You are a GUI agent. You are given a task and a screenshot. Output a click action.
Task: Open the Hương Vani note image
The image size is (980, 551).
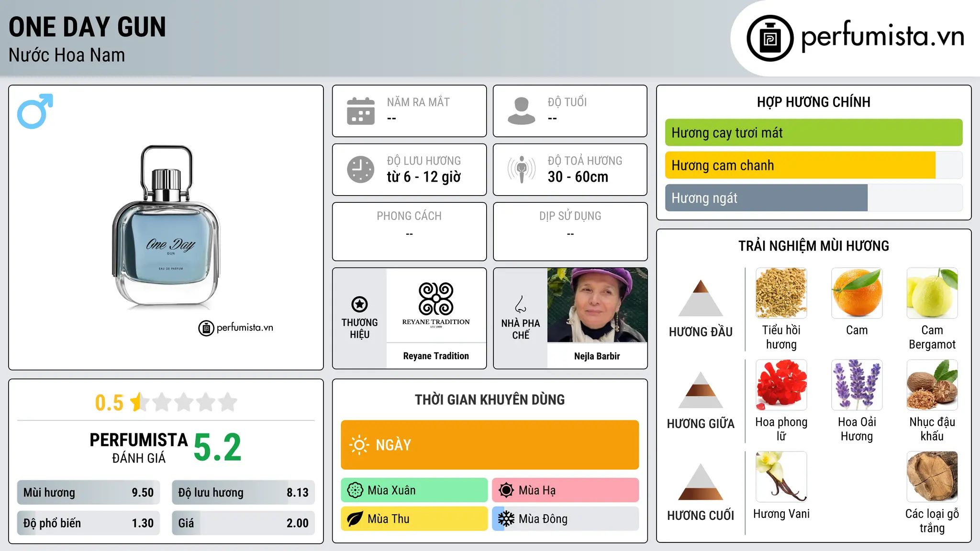pyautogui.click(x=781, y=477)
